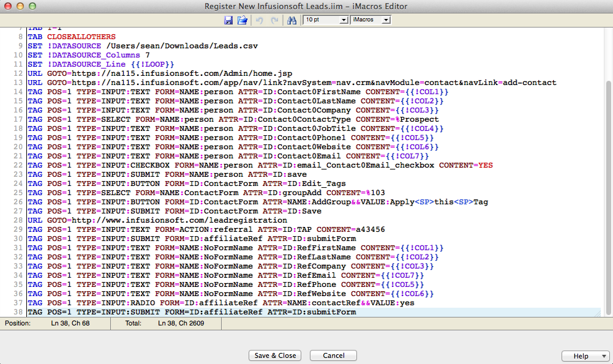Click the Undo arrow icon

point(259,20)
